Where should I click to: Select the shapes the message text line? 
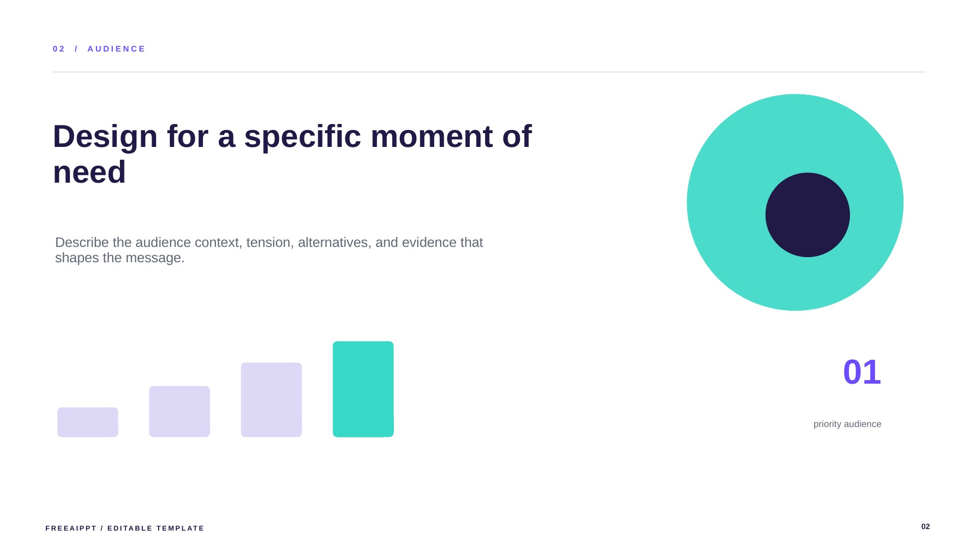coord(120,258)
